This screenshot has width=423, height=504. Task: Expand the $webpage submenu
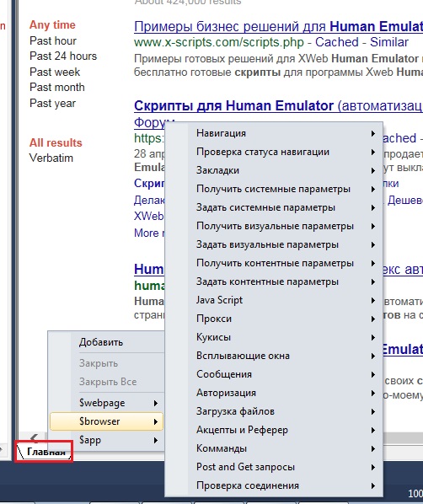[x=107, y=403]
